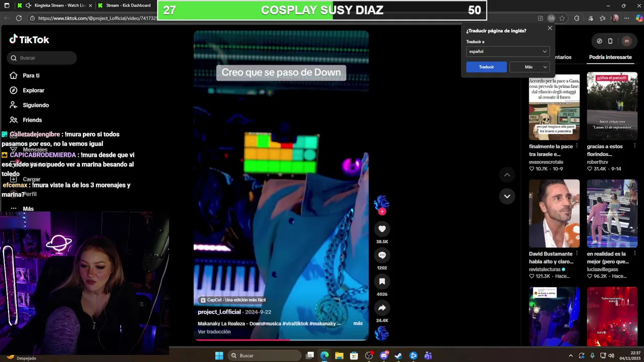Switch to the Comentarios tab
The width and height of the screenshot is (644, 362).
pyautogui.click(x=562, y=57)
